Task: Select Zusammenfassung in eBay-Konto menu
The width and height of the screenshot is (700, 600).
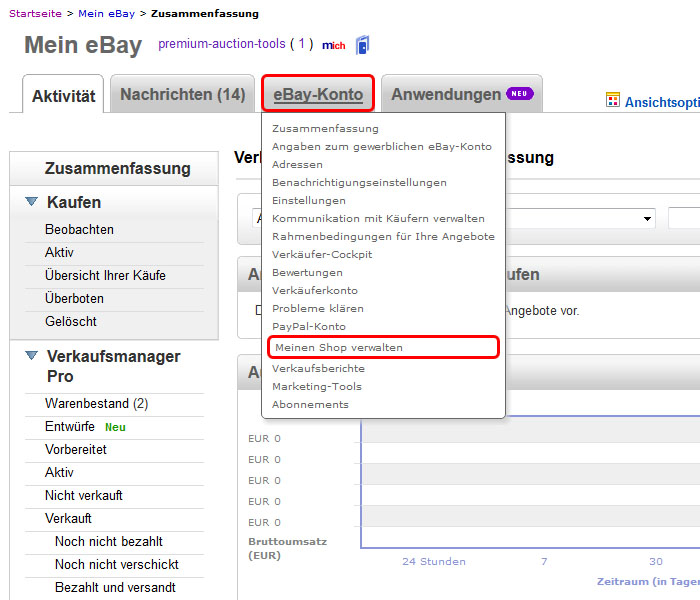Action: (325, 129)
